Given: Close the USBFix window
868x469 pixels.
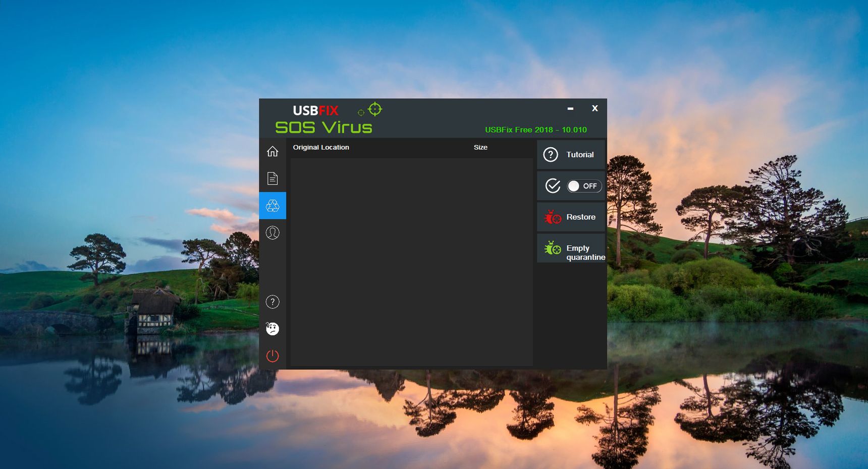Looking at the screenshot, I should (x=595, y=108).
